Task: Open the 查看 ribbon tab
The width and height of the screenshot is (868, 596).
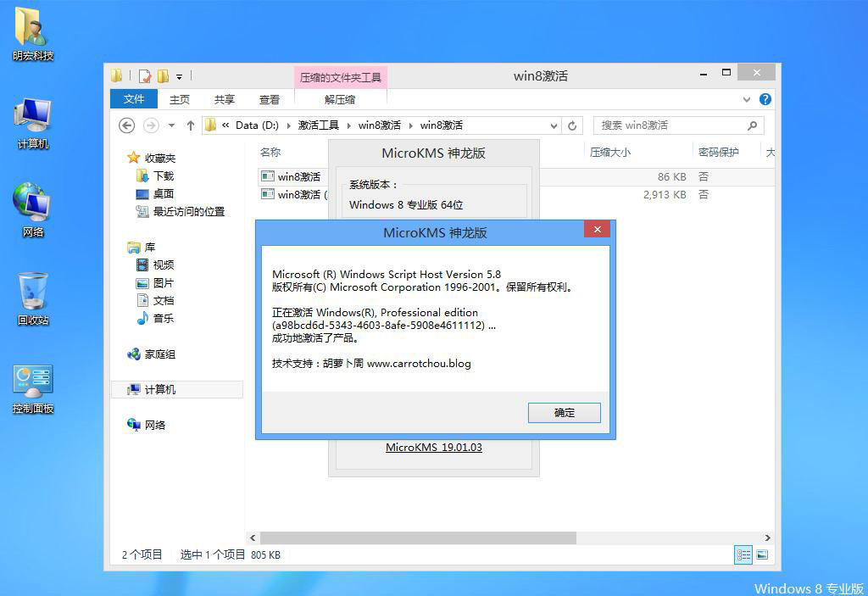Action: coord(270,100)
